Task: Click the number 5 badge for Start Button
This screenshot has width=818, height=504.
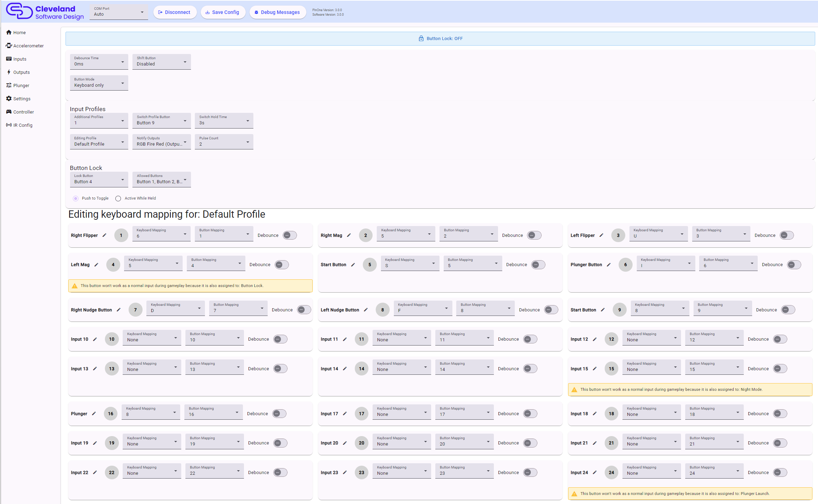Action: tap(370, 265)
